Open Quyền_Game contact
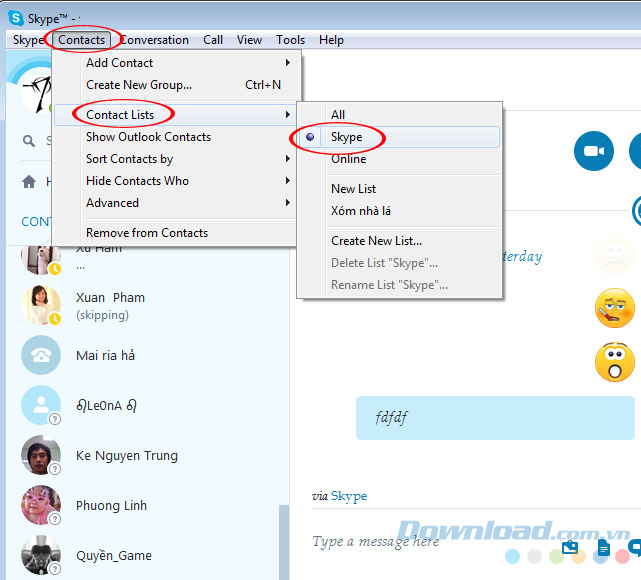The height and width of the screenshot is (580, 641). 147,555
